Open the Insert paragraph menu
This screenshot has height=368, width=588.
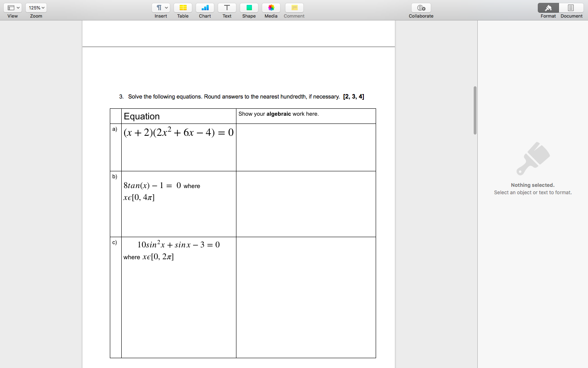(161, 8)
